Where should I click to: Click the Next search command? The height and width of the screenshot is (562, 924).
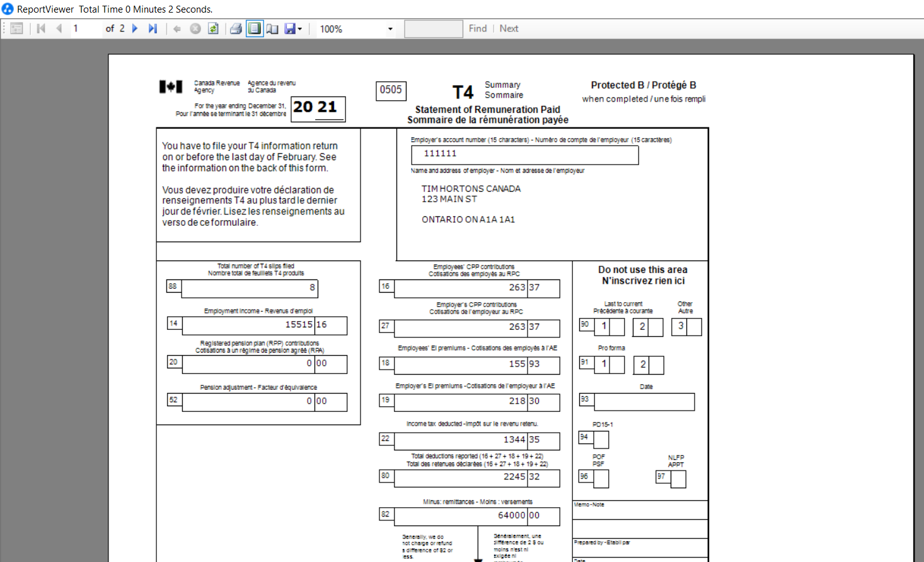pos(509,28)
